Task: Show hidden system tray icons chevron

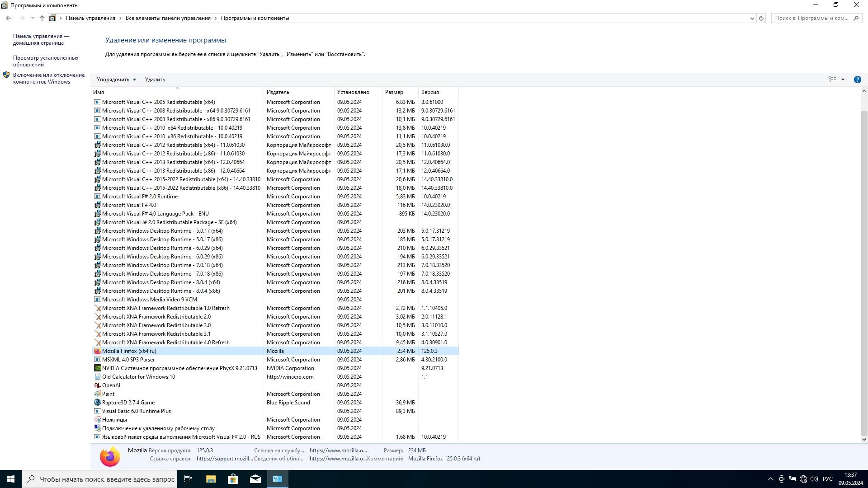Action: click(770, 479)
